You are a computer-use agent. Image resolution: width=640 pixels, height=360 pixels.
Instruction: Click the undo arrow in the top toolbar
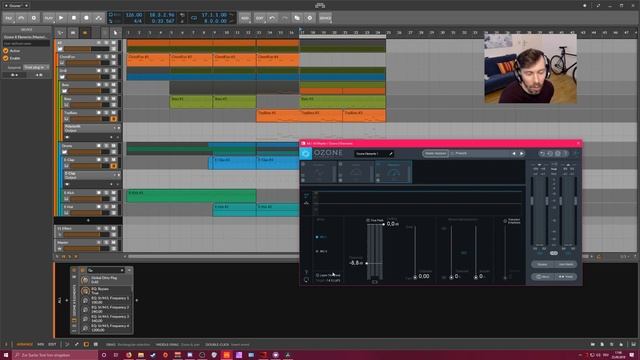pyautogui.click(x=272, y=18)
